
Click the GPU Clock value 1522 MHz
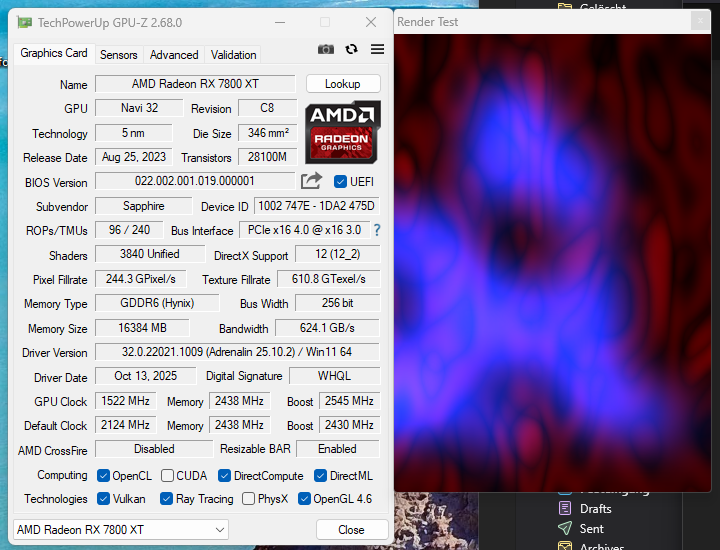[125, 401]
